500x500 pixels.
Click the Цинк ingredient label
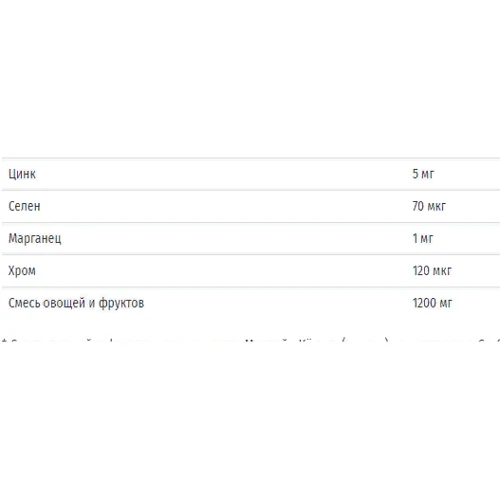click(x=22, y=174)
